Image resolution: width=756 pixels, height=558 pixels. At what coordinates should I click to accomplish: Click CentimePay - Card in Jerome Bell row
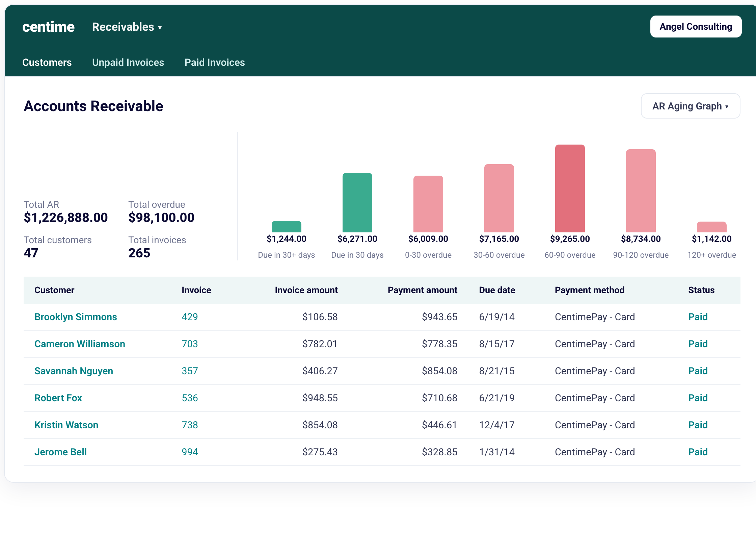click(x=595, y=452)
